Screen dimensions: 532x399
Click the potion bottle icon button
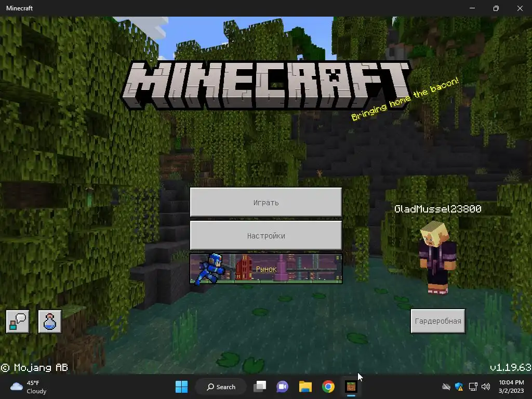[49, 321]
